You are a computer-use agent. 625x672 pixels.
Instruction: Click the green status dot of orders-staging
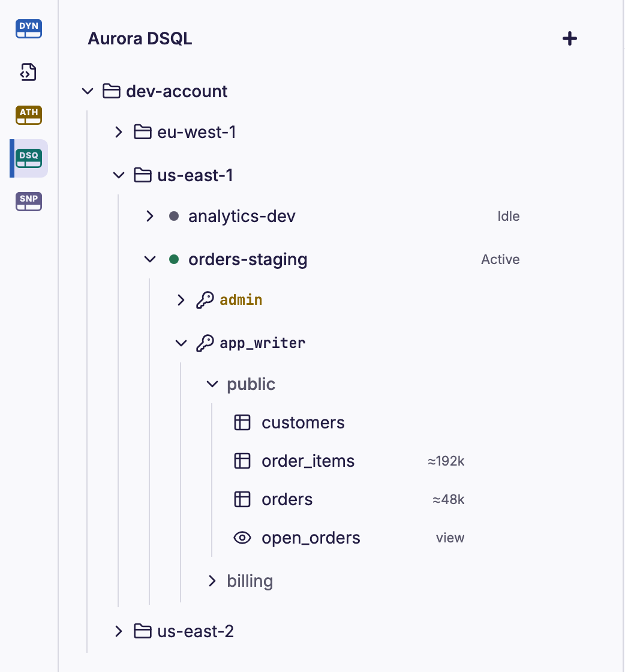click(174, 259)
